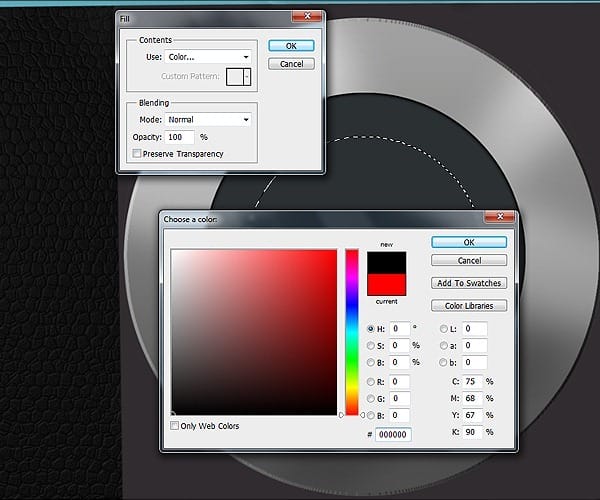This screenshot has width=600, height=500.
Task: Click the S saturation value field
Action: click(x=399, y=345)
